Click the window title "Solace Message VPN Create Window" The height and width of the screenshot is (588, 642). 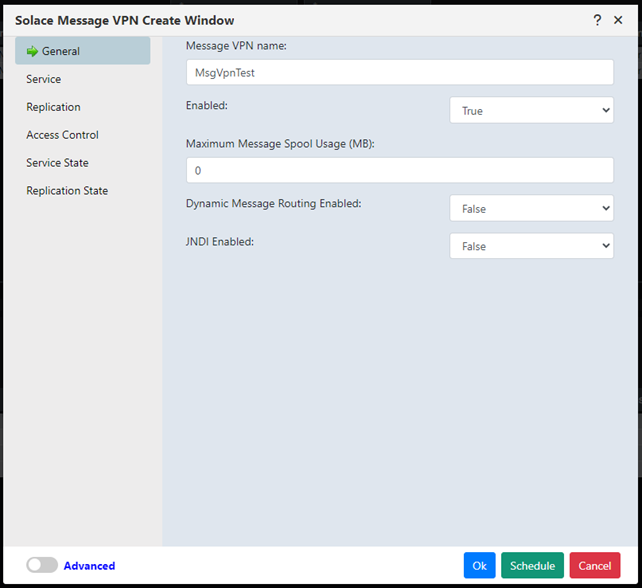[124, 20]
